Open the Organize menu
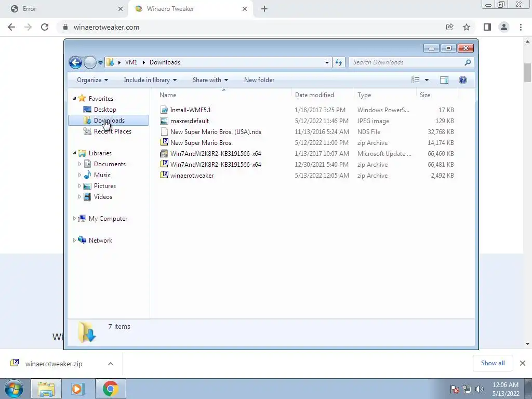Viewport: 532px width, 399px height. (x=92, y=80)
